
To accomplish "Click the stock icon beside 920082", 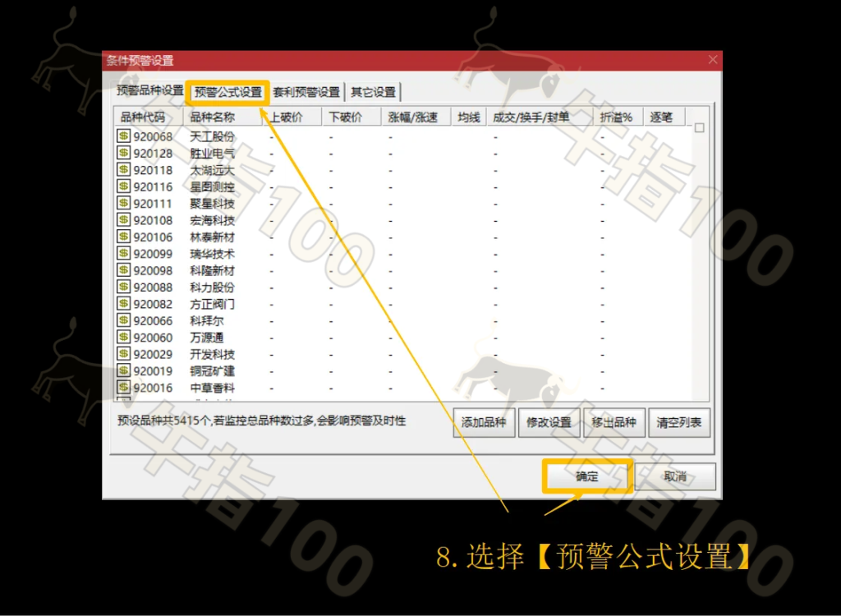I will point(123,303).
